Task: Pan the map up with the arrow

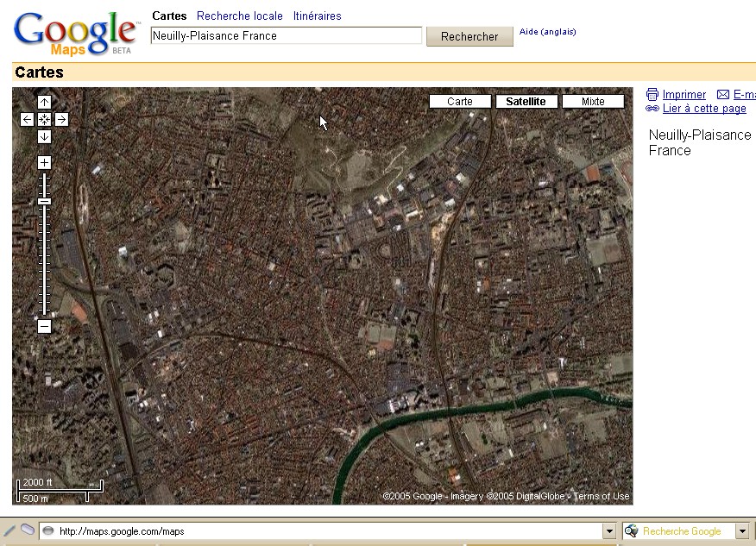Action: click(x=44, y=102)
